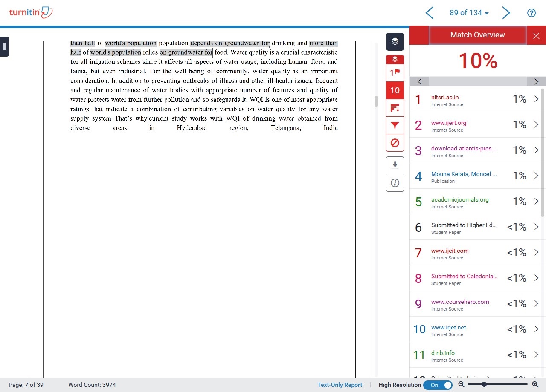Open the submission info icon

point(395,183)
